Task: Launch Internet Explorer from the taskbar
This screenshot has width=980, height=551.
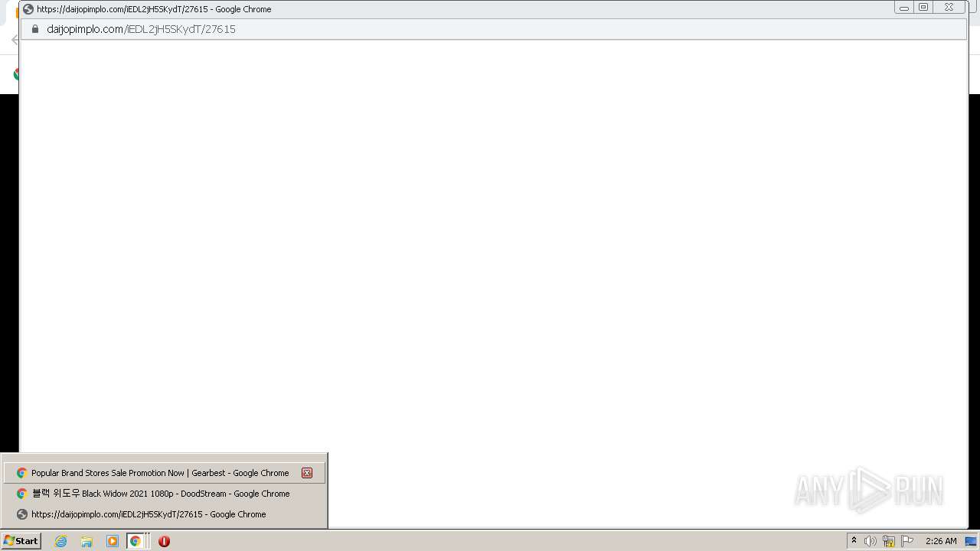Action: 60,541
